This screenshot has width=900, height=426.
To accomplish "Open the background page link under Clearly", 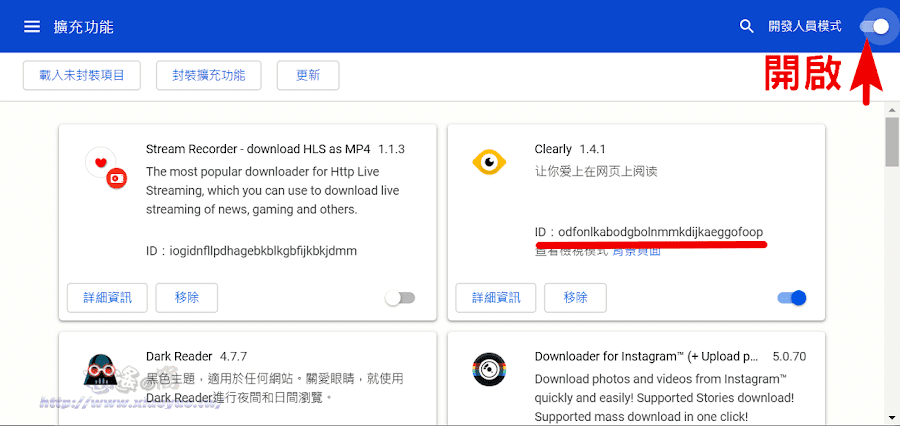I will (x=637, y=251).
